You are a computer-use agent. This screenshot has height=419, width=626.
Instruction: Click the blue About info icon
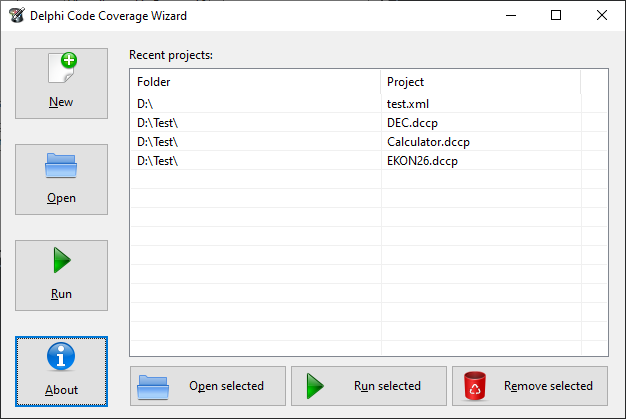[x=61, y=356]
